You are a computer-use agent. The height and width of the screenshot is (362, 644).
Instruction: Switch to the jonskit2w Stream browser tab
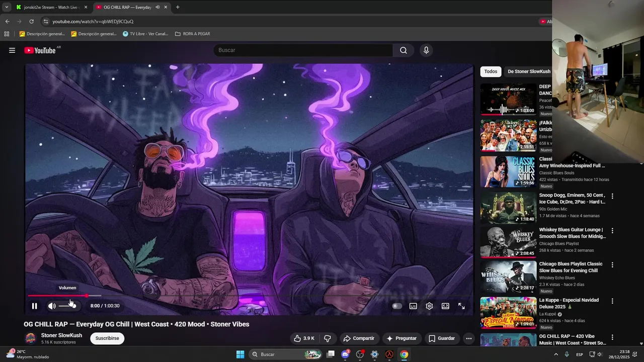51,7
